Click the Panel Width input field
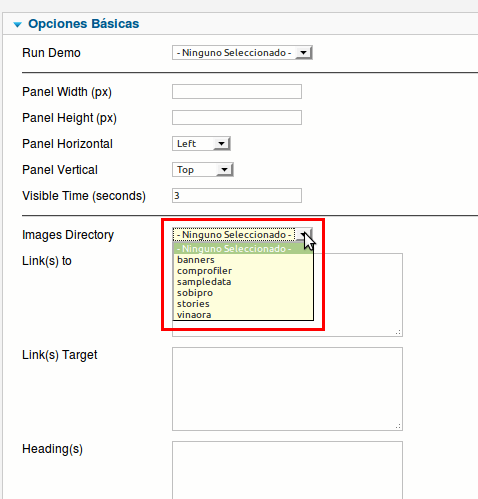Screen dimensions: 478x499 pos(237,91)
